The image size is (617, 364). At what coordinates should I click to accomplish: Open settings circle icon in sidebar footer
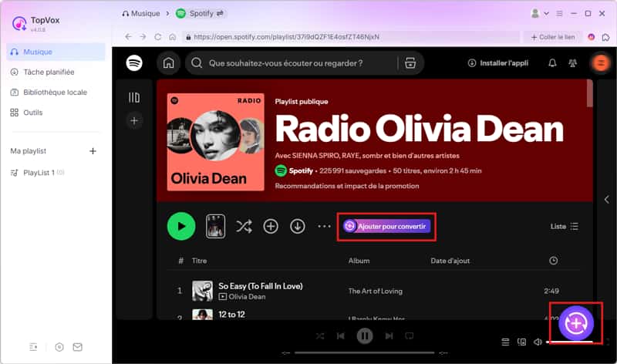point(59,347)
